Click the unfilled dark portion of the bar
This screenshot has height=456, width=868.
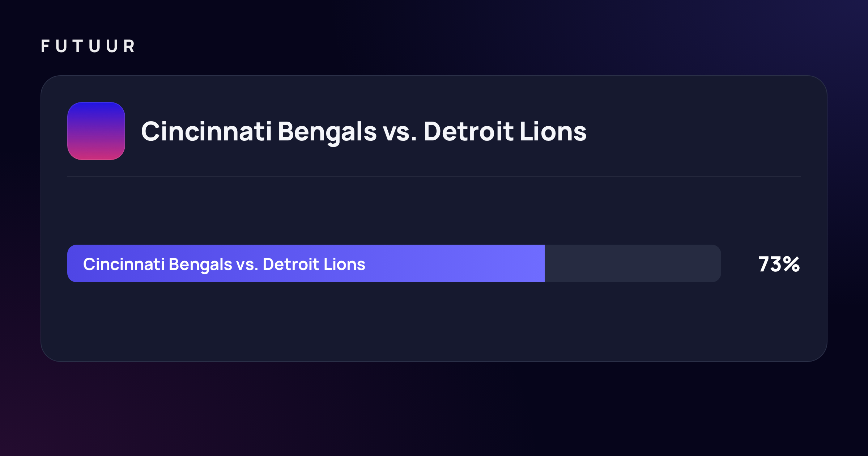click(633, 263)
